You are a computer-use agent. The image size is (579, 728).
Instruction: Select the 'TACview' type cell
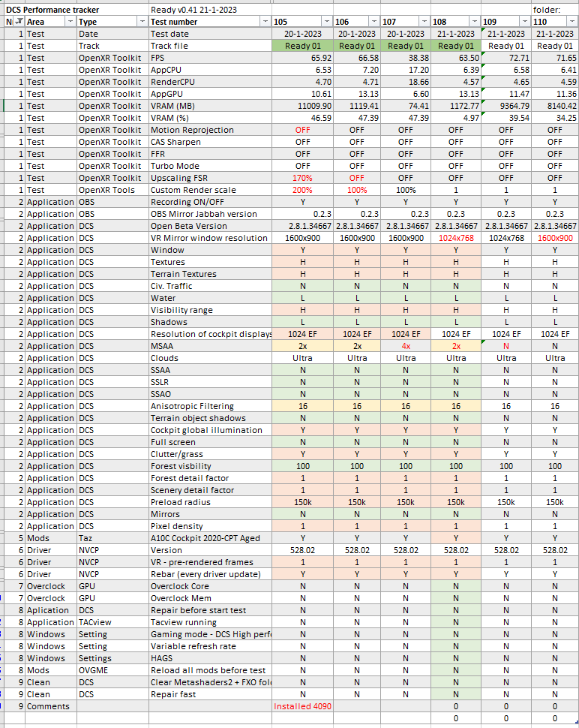[112, 623]
